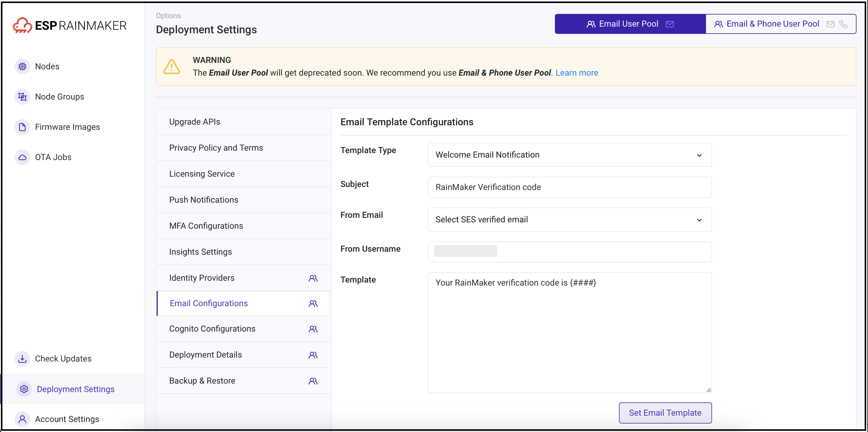Click the Check Updates download icon
Screen dimensions: 868x432
22,358
